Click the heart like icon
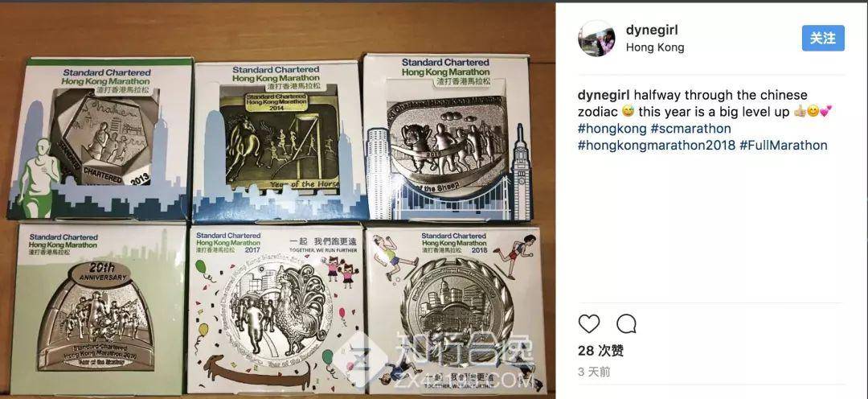 (x=589, y=323)
